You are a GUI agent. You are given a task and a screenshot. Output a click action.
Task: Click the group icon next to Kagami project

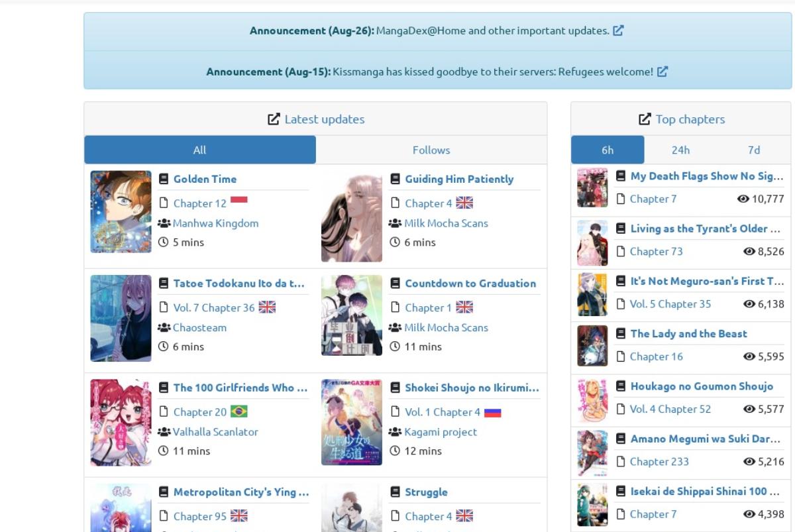tap(396, 432)
